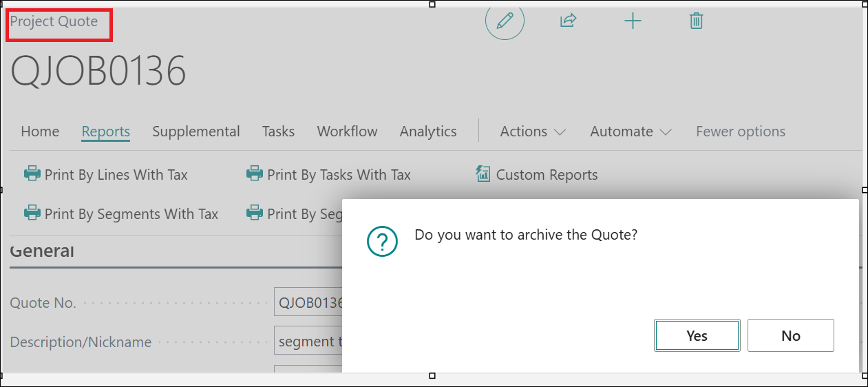Click the QJOB0136 page title

98,70
